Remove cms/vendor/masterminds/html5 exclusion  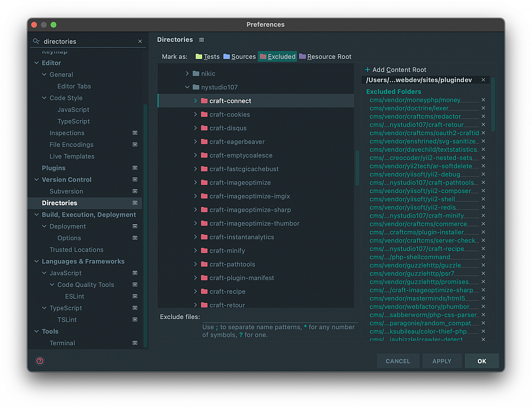tap(483, 299)
